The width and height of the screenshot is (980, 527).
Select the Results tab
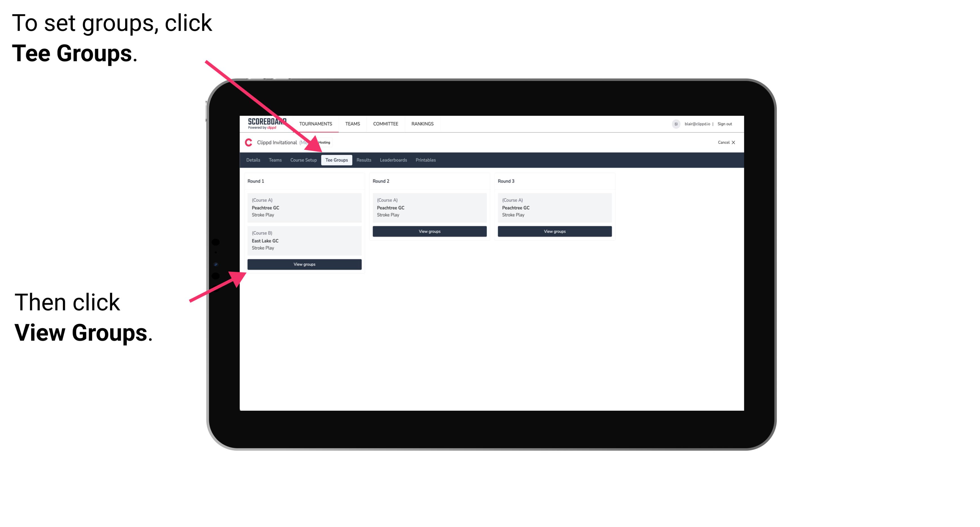coord(362,160)
